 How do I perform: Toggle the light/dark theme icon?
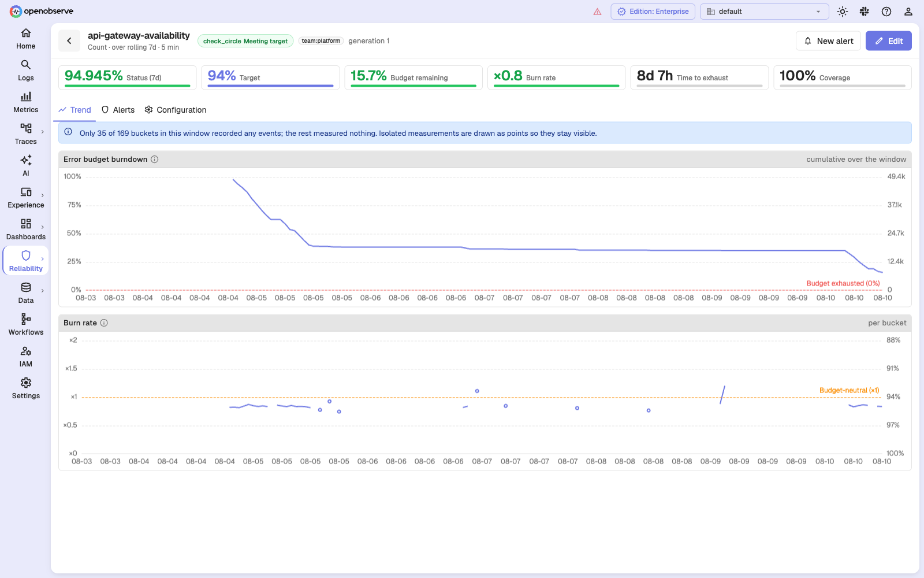843,12
